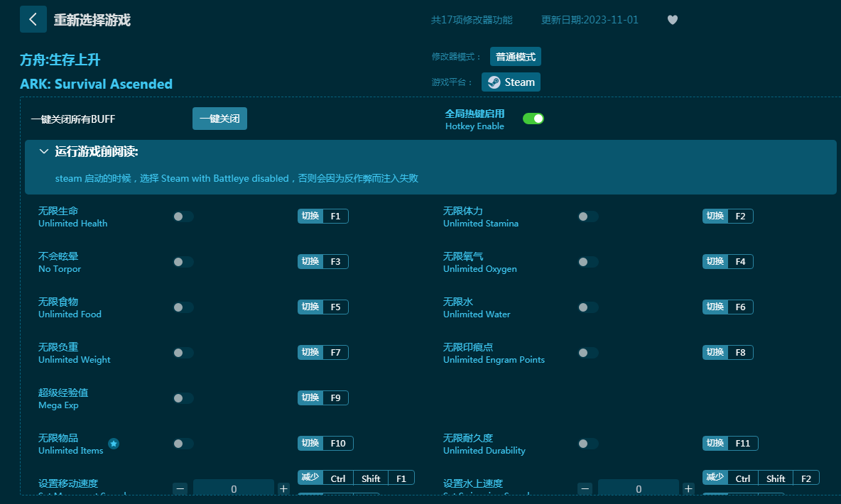Enable the Unlimited Durability toggle

pos(587,444)
